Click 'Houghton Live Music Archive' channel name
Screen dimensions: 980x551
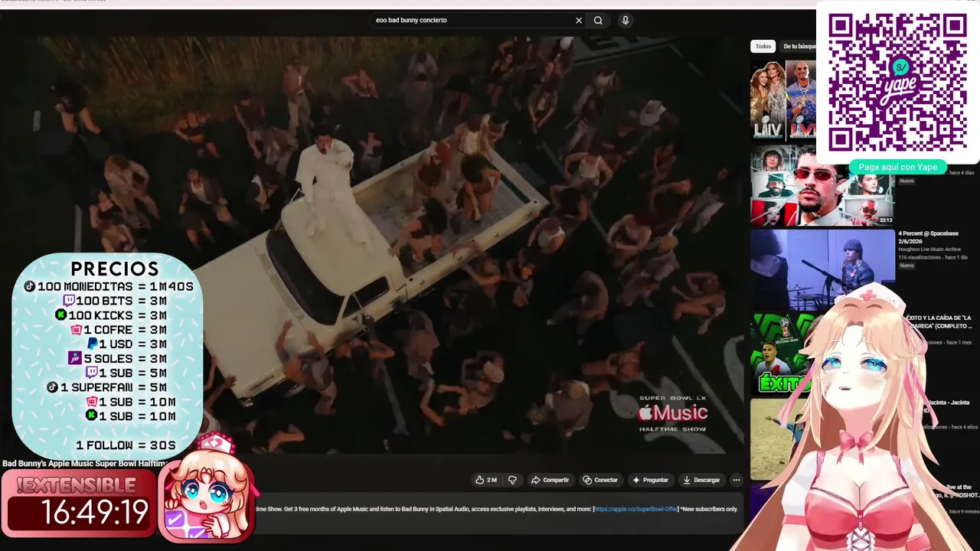pos(929,249)
